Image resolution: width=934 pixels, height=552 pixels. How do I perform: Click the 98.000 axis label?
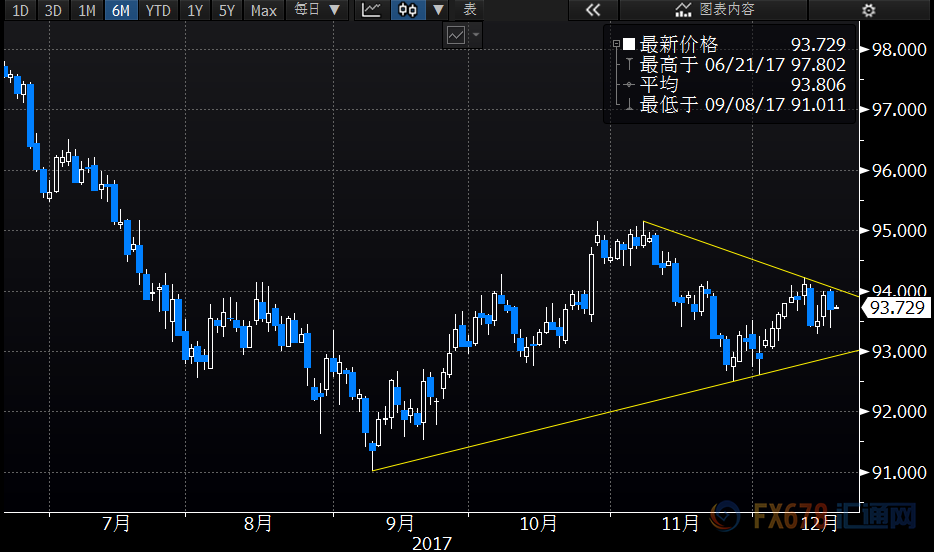(899, 50)
